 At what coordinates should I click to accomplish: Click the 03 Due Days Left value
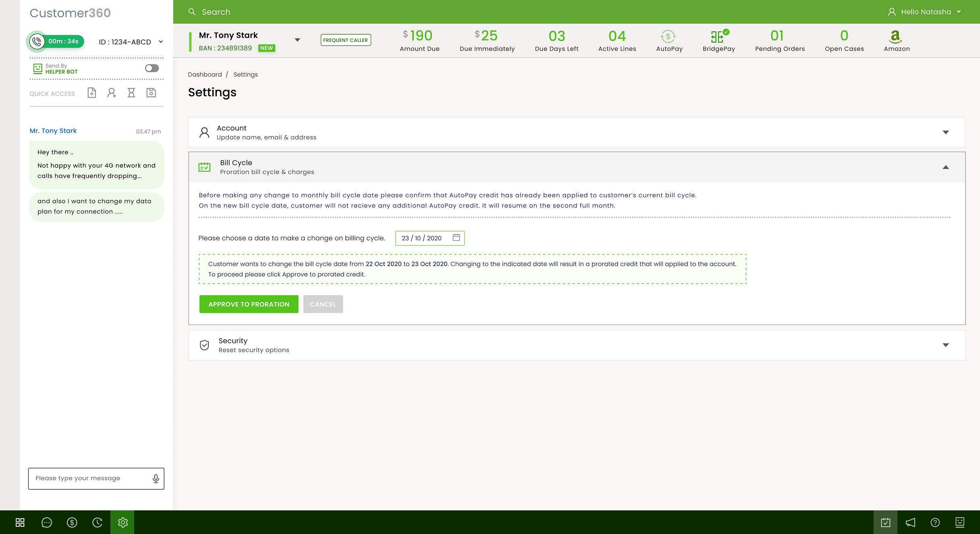[x=557, y=36]
